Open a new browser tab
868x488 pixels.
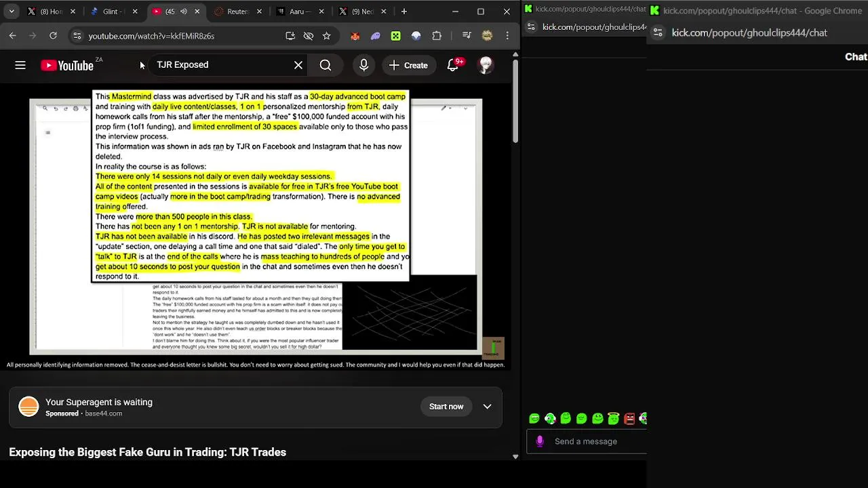click(404, 12)
